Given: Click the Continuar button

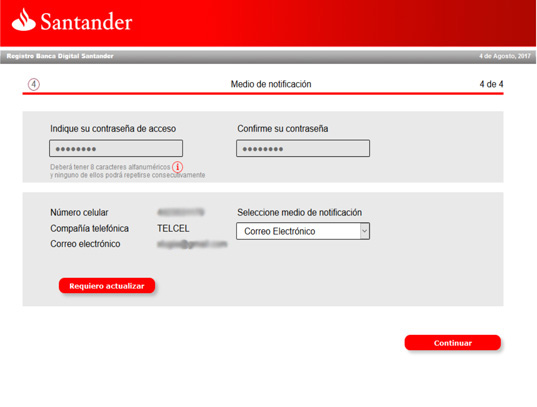Looking at the screenshot, I should [x=452, y=343].
